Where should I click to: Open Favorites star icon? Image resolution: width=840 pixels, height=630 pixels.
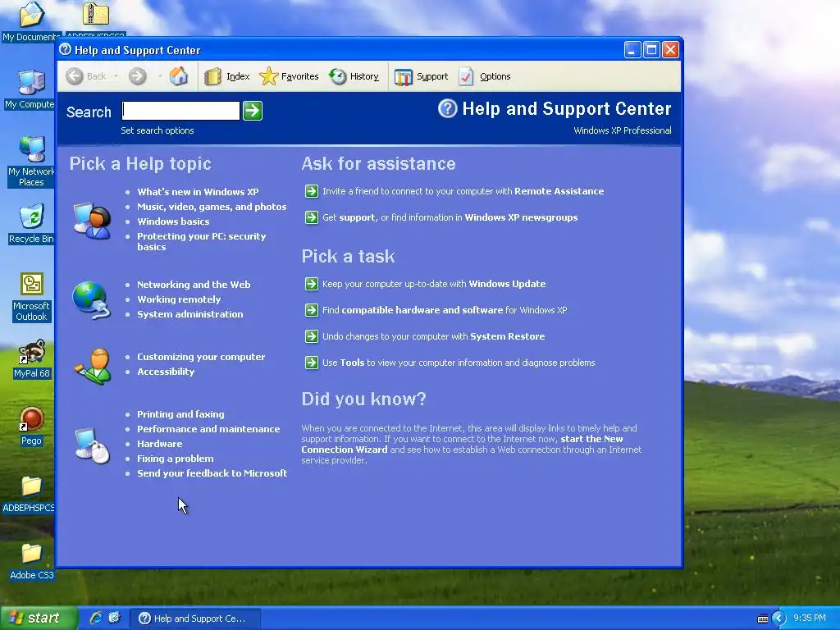269,76
